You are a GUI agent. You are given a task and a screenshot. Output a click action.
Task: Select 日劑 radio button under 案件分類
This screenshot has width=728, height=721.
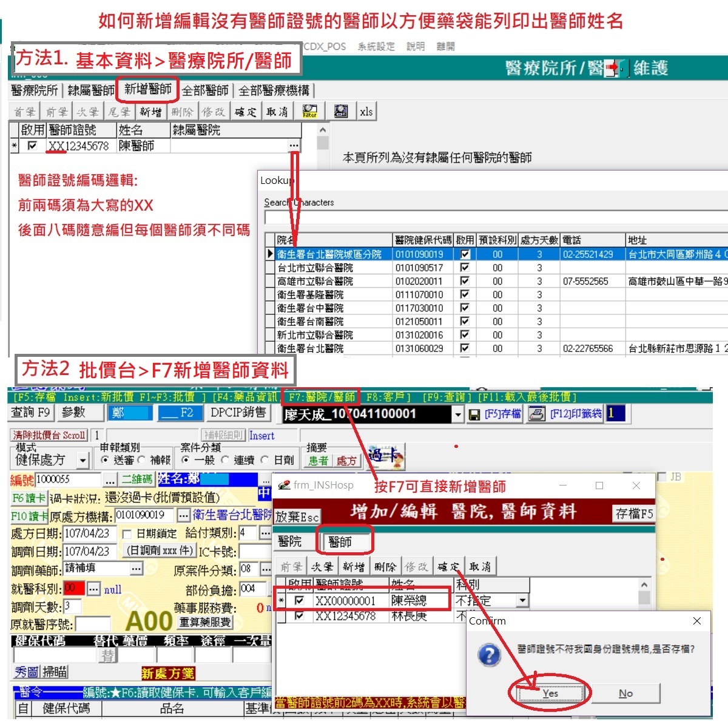coord(265,460)
